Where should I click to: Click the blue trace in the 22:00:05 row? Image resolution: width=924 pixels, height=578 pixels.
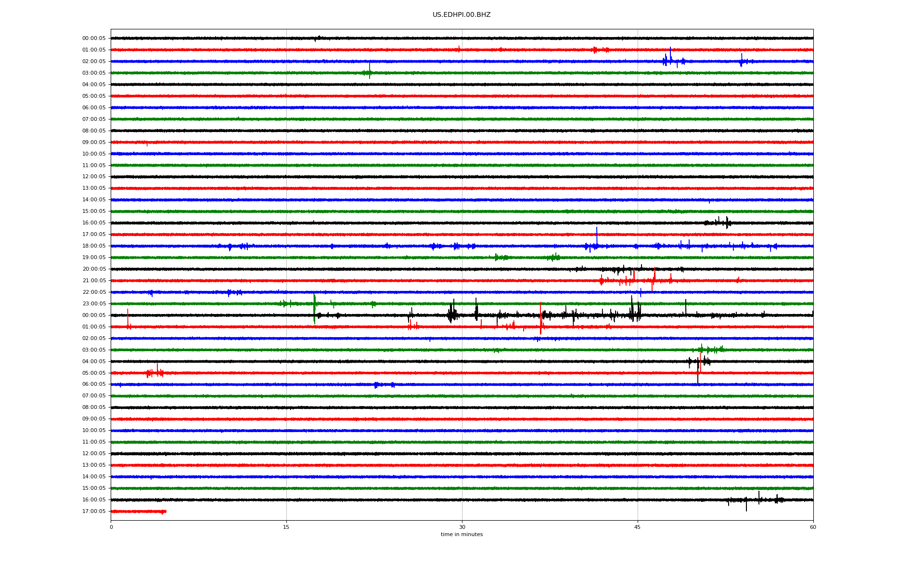point(433,292)
